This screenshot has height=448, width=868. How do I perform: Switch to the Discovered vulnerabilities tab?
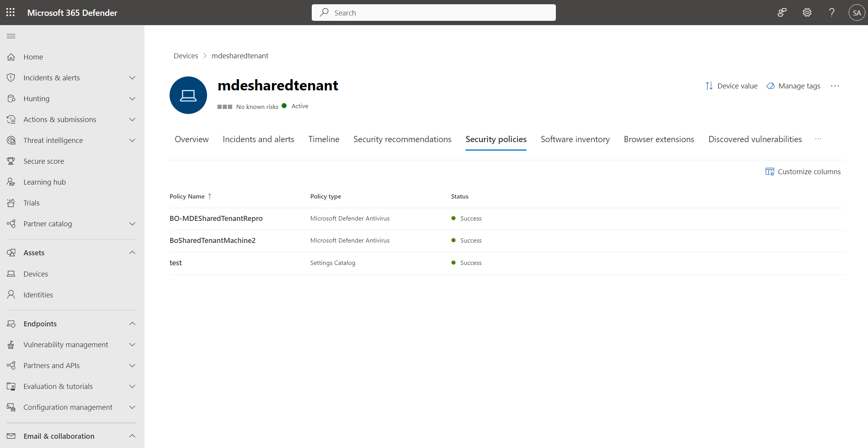coord(754,139)
